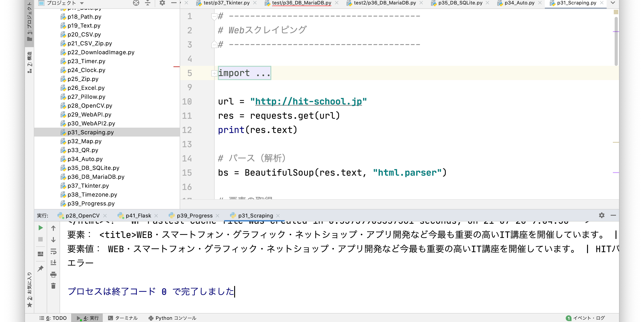Toggle pin tab icon in run panel
This screenshot has width=644, height=322.
[x=40, y=268]
